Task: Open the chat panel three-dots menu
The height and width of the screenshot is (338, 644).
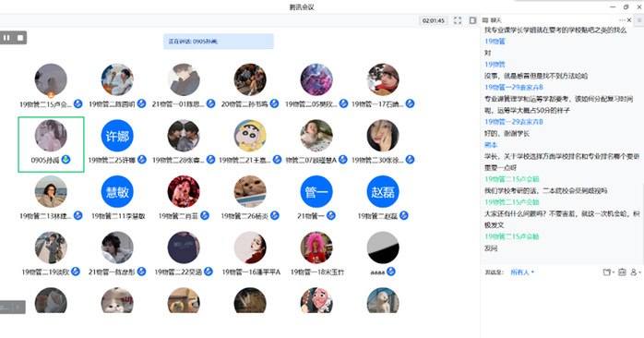Action: pos(622,19)
